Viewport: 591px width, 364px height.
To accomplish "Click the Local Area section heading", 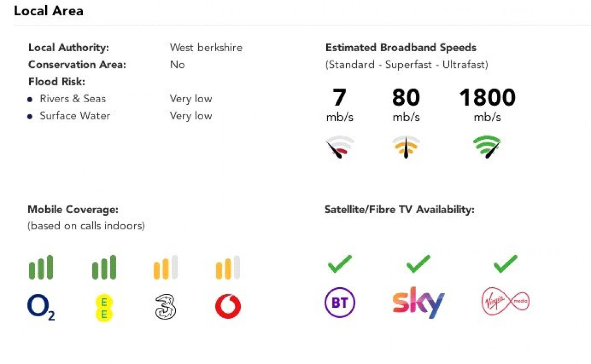I will pos(48,11).
